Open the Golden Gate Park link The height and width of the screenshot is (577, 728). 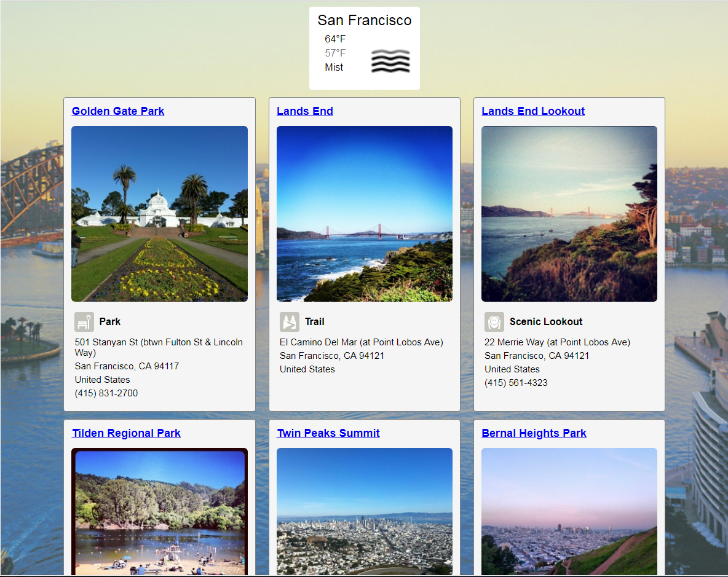click(x=118, y=111)
